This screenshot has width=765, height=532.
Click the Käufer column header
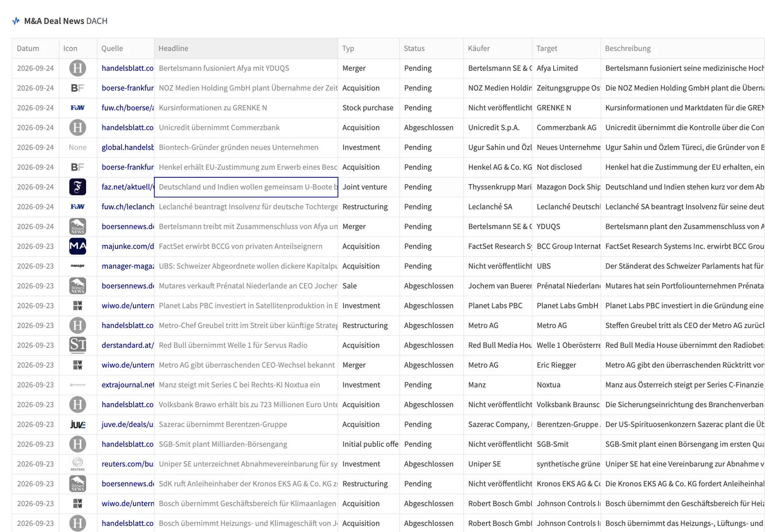pos(498,48)
